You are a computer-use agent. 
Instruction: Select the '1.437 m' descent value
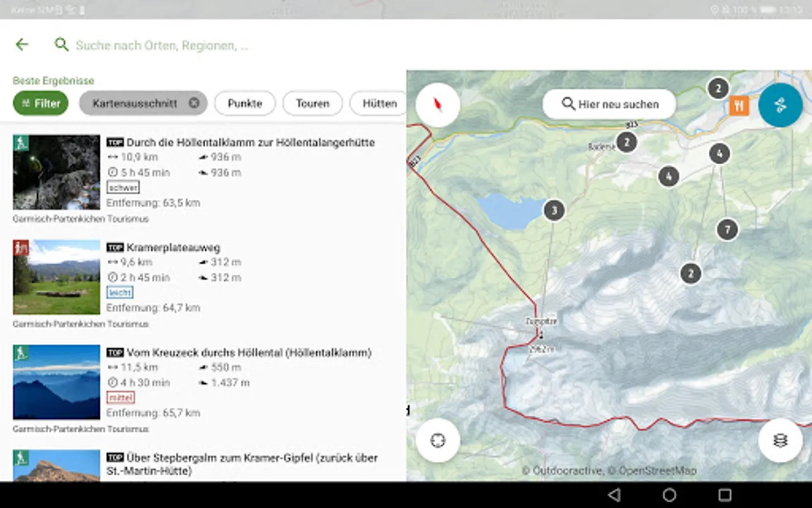[230, 383]
